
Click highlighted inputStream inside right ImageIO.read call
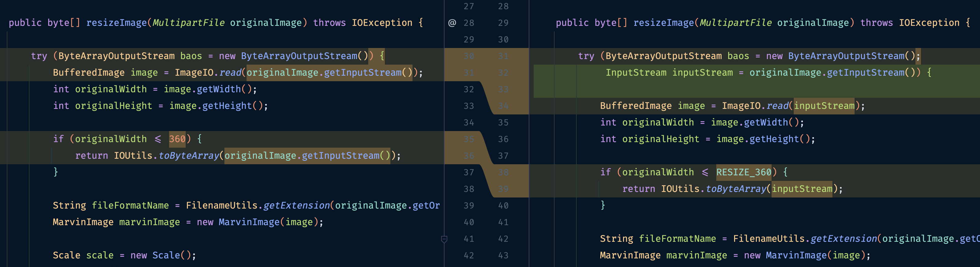point(824,106)
